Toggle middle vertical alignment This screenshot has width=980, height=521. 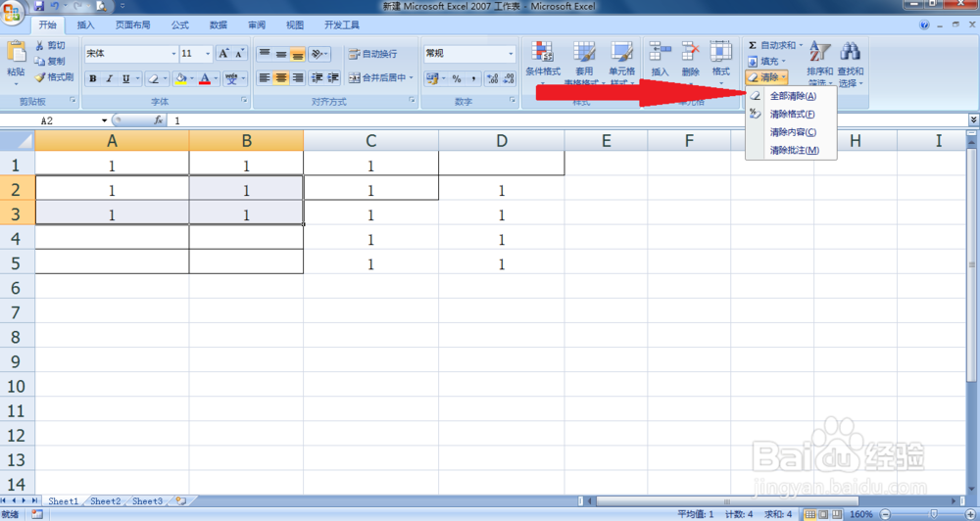click(x=281, y=54)
